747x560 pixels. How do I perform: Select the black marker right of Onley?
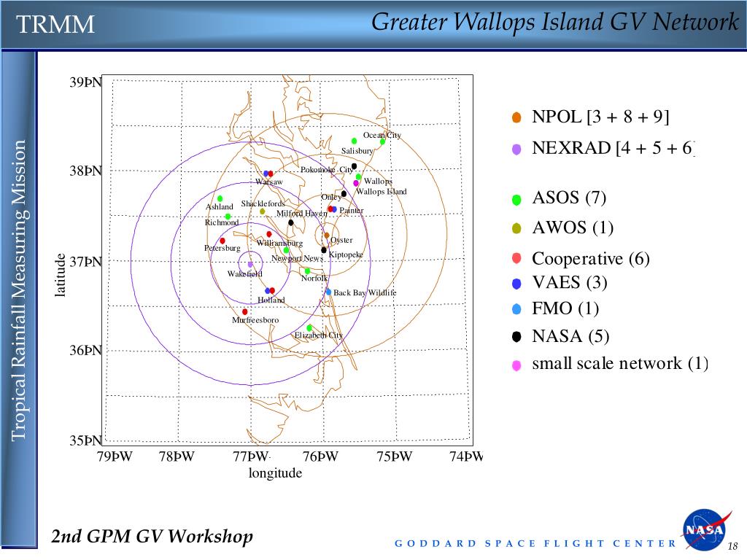click(344, 194)
